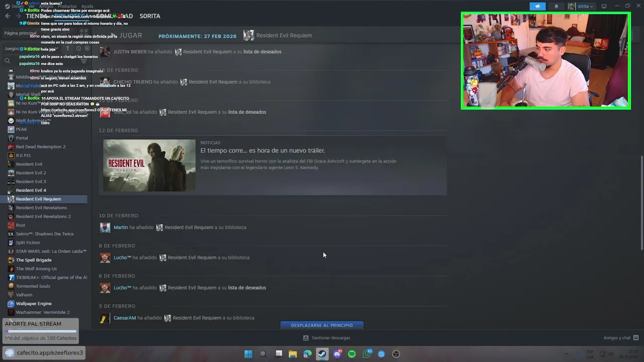Open Spotify from the taskbar
Screen dimensions: 644x362
pos(352,354)
